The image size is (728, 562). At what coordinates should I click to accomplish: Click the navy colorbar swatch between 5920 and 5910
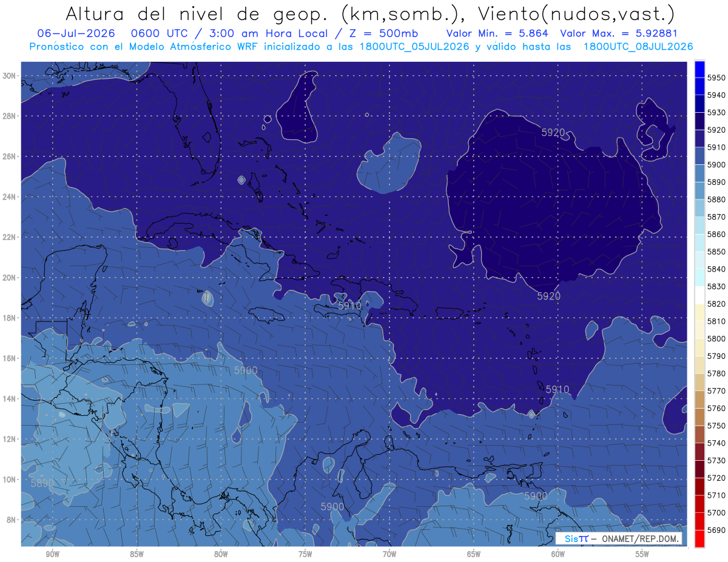pyautogui.click(x=699, y=139)
